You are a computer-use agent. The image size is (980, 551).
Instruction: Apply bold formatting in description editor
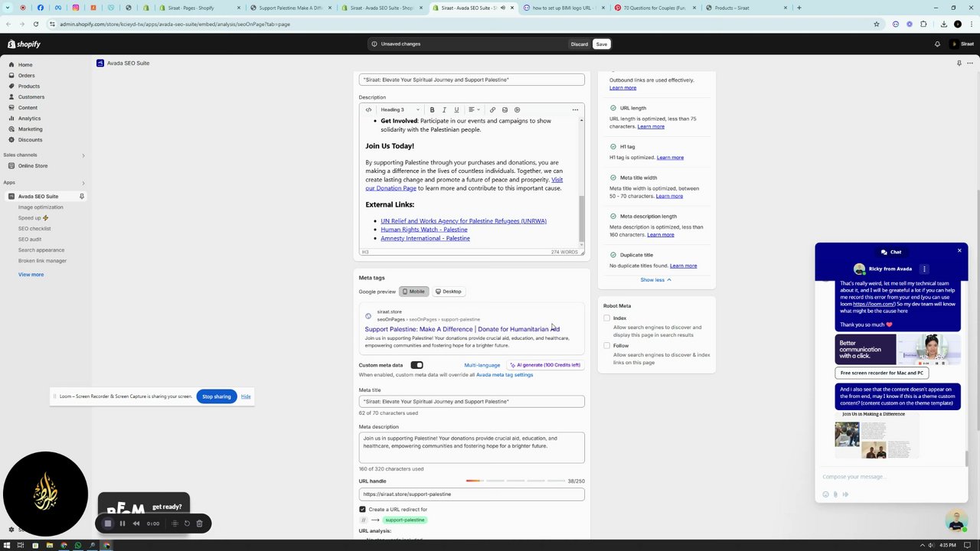tap(432, 109)
